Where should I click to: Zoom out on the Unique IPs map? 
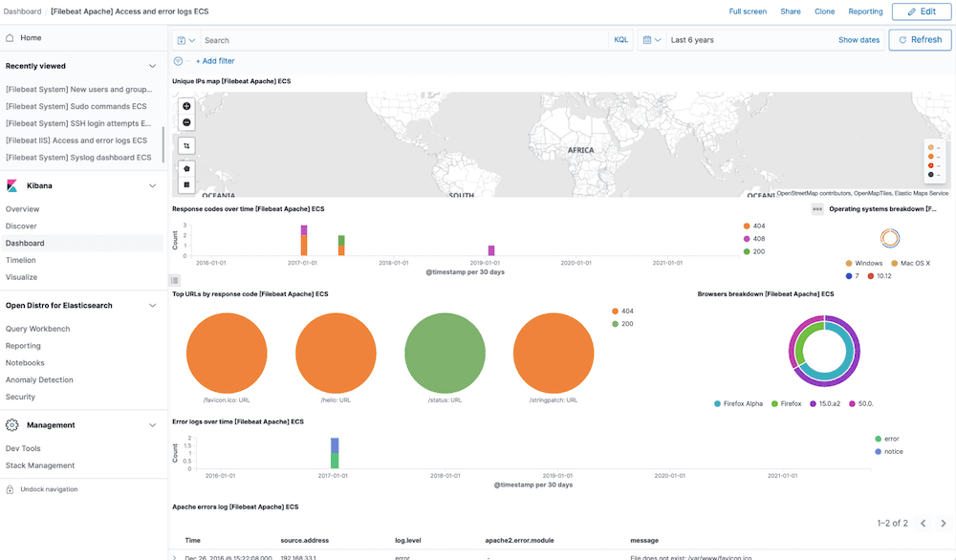186,122
